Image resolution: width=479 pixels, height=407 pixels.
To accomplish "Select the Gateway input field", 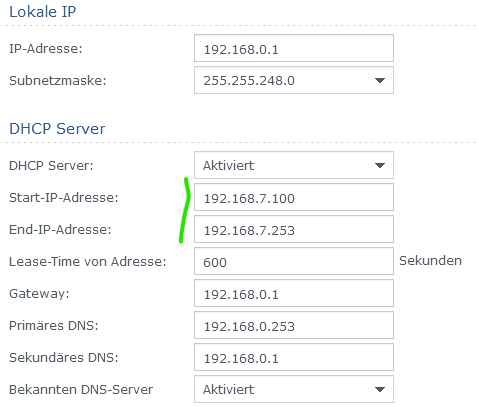I will click(294, 293).
